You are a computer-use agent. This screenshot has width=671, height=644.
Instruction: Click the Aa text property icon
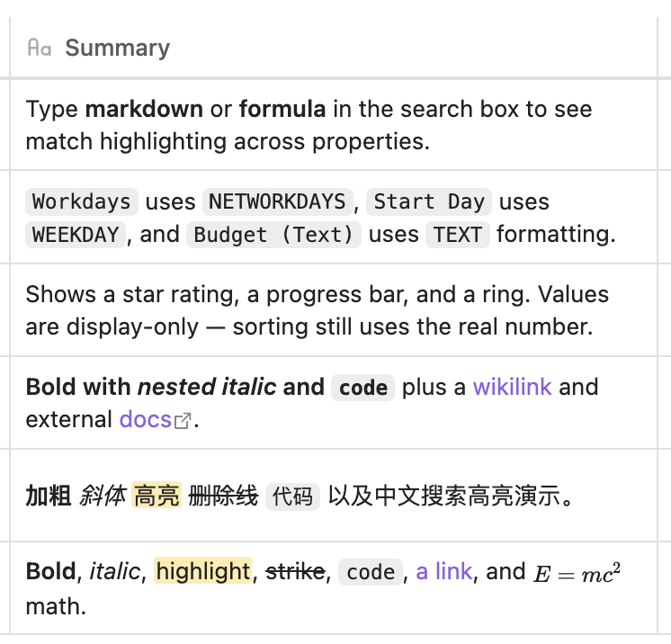coord(40,48)
